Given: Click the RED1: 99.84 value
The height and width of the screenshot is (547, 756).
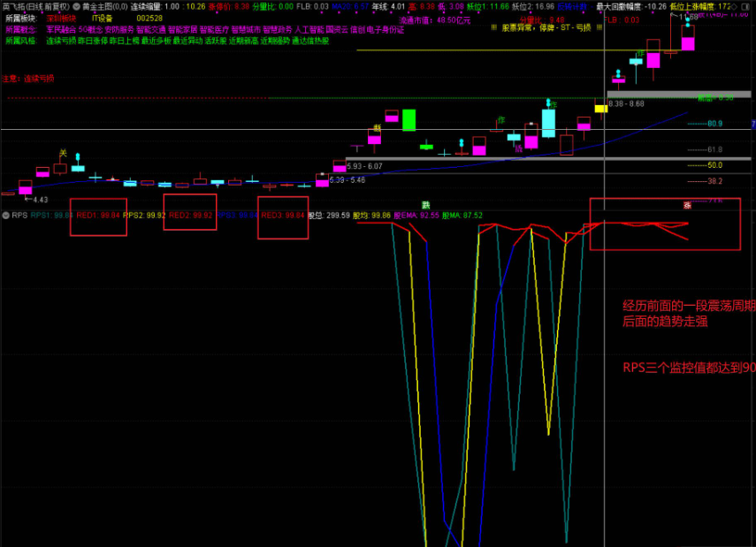Looking at the screenshot, I should coord(98,216).
